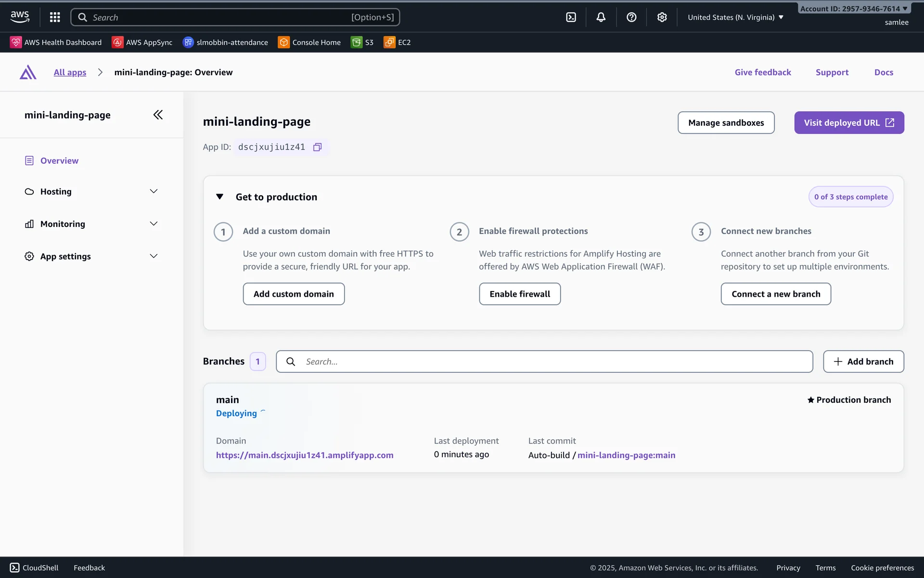Go to All apps breadcrumb
The width and height of the screenshot is (924, 578).
click(70, 72)
